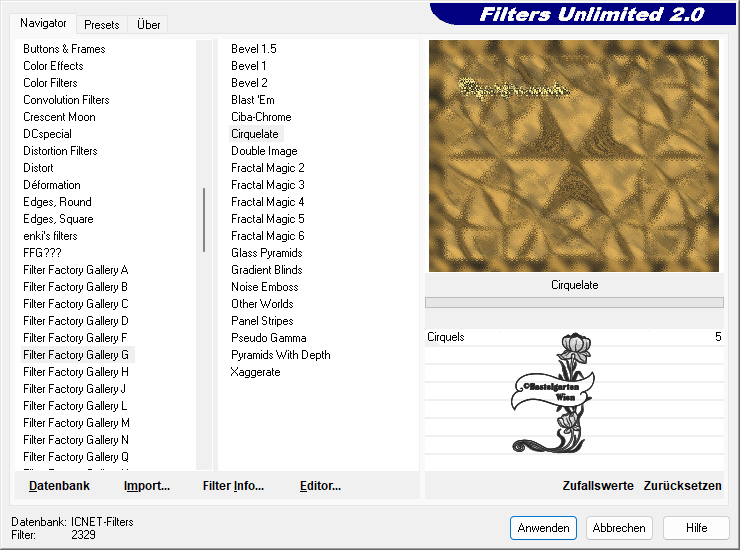The width and height of the screenshot is (740, 550).
Task: Select Filter Factory Gallery D
Action: click(76, 321)
